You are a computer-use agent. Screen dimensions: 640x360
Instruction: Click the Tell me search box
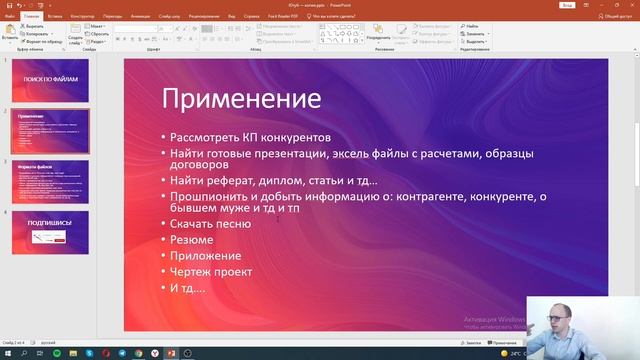pyautogui.click(x=331, y=16)
